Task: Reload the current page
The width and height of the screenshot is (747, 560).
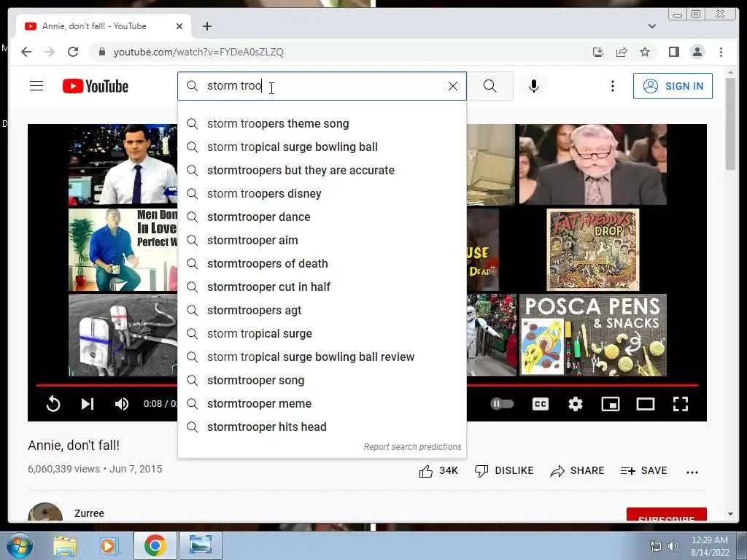Action: pos(73,52)
